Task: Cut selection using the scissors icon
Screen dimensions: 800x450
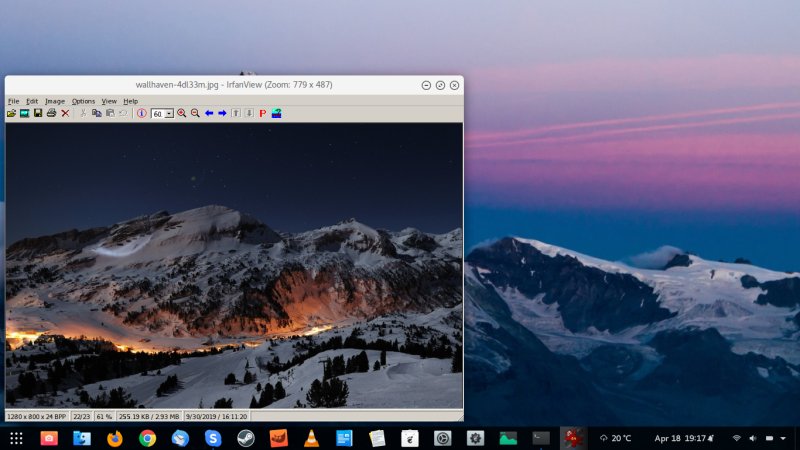Action: tap(83, 113)
